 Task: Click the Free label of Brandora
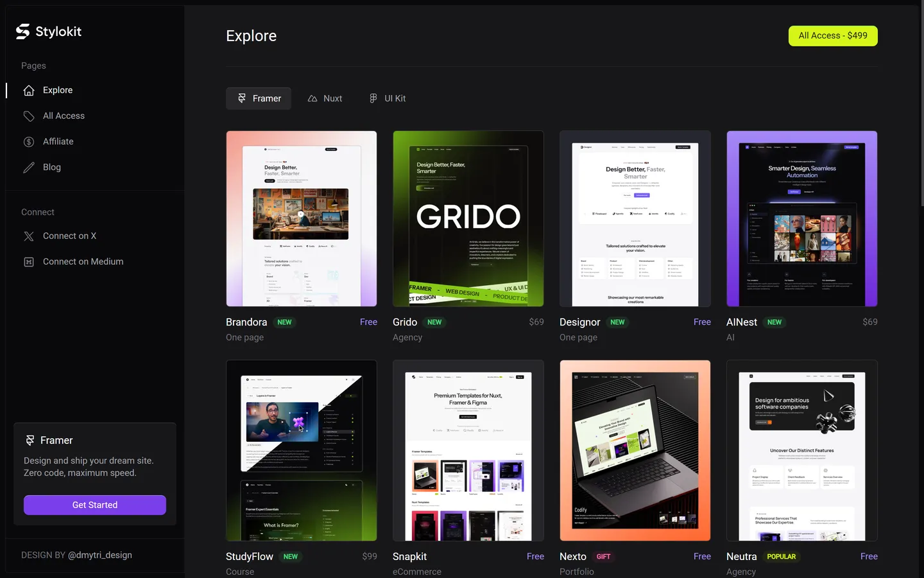tap(369, 322)
